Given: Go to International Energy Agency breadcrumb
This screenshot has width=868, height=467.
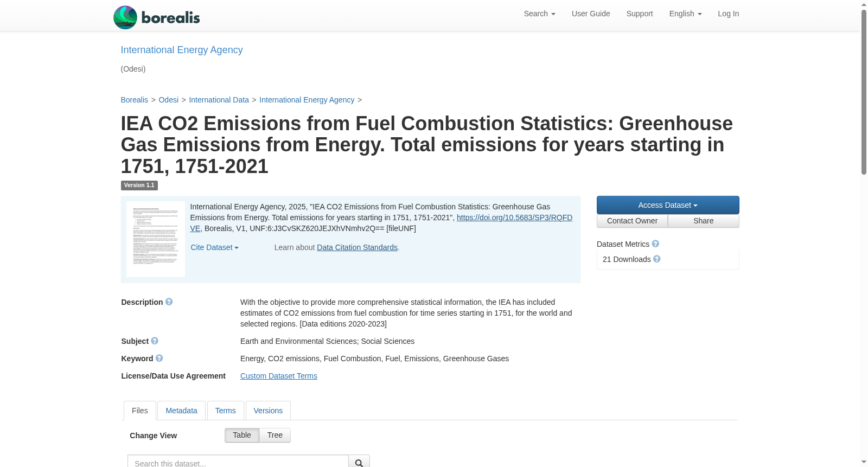Looking at the screenshot, I should pos(307,100).
